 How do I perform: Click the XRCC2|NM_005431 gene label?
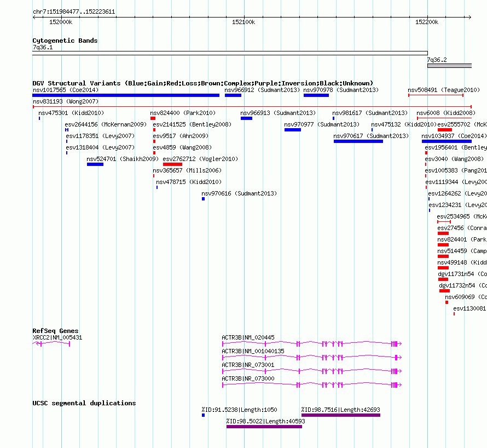click(57, 337)
